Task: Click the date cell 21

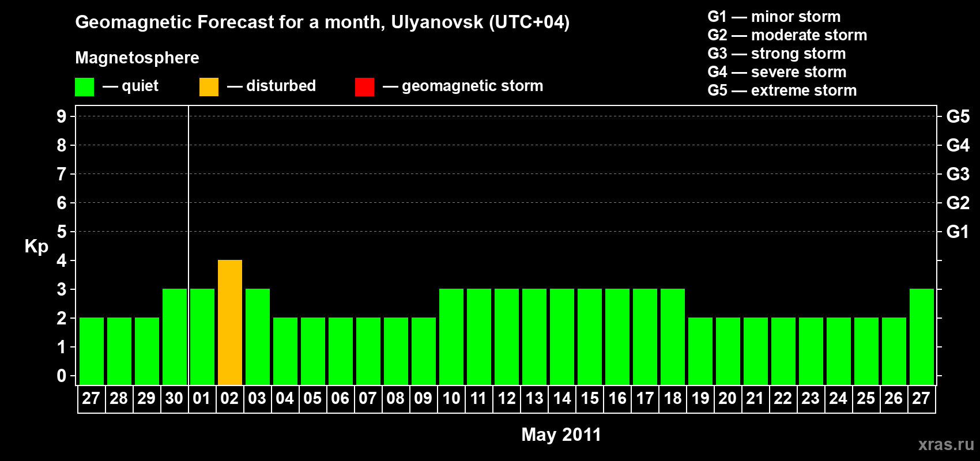Action: pyautogui.click(x=756, y=399)
